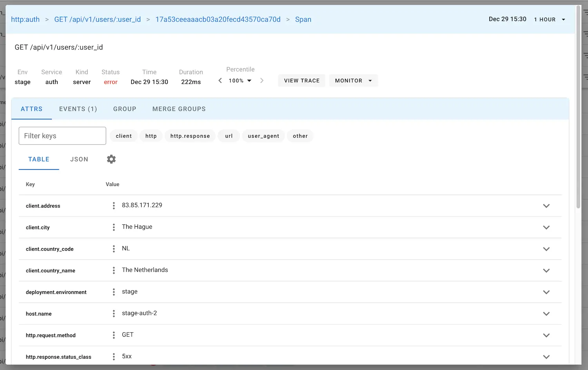Viewport: 588px width, 370px height.
Task: Click the next percentile arrow
Action: click(x=262, y=81)
